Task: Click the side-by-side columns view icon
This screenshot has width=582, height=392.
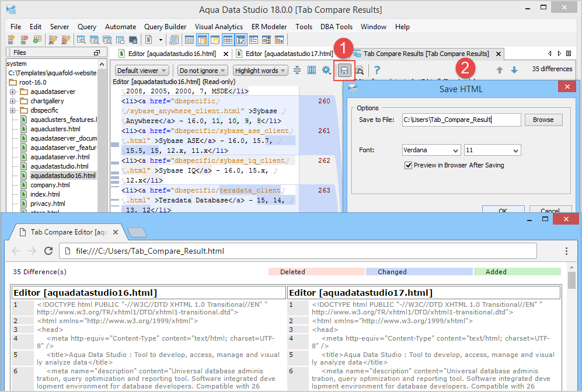Action: click(312, 70)
